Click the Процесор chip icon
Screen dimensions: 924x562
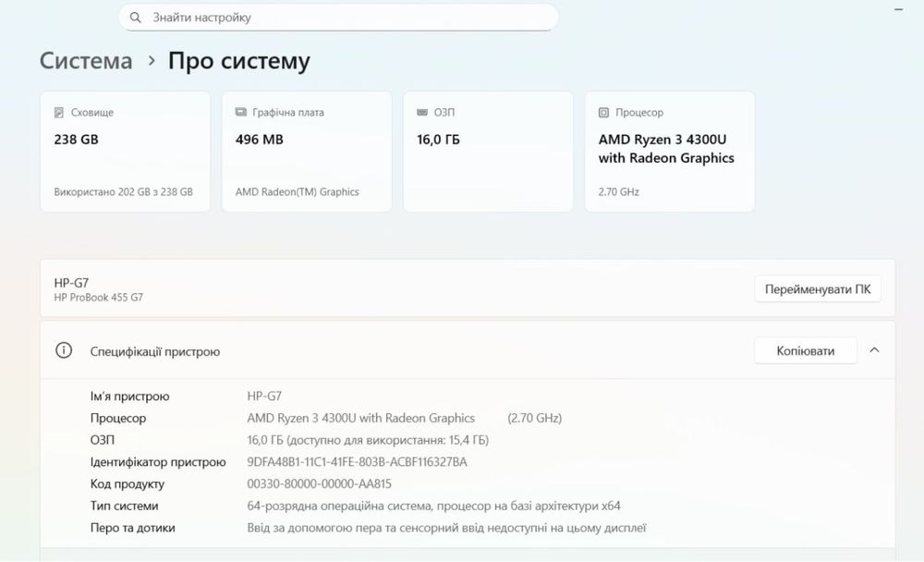click(603, 113)
